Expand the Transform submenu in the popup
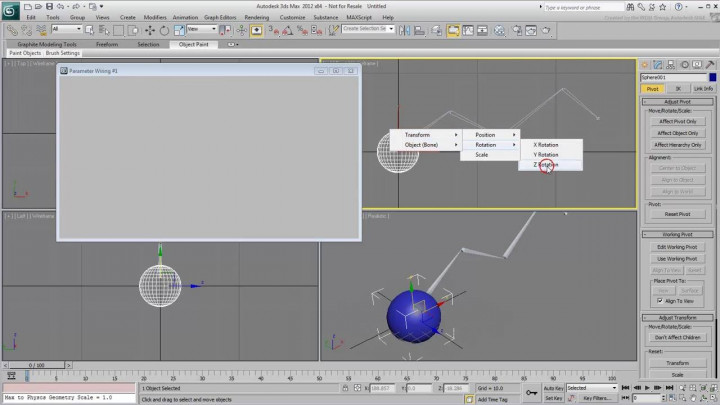Screen dimensions: 720x405 click(426, 135)
